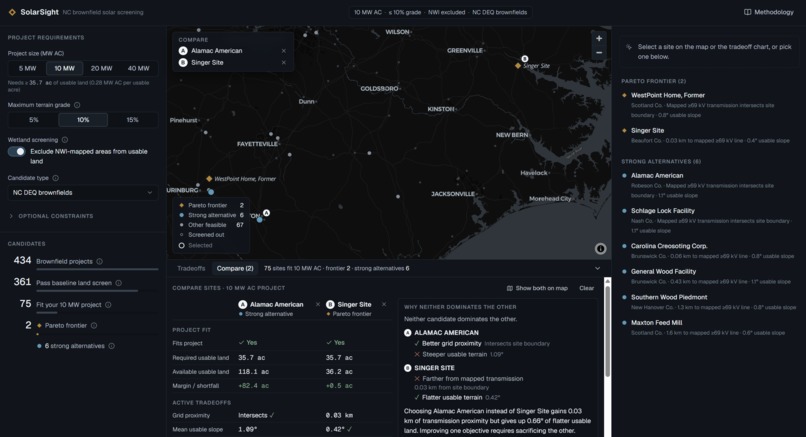Remove Alamac American column in compare table
The image size is (806, 437).
tap(318, 304)
